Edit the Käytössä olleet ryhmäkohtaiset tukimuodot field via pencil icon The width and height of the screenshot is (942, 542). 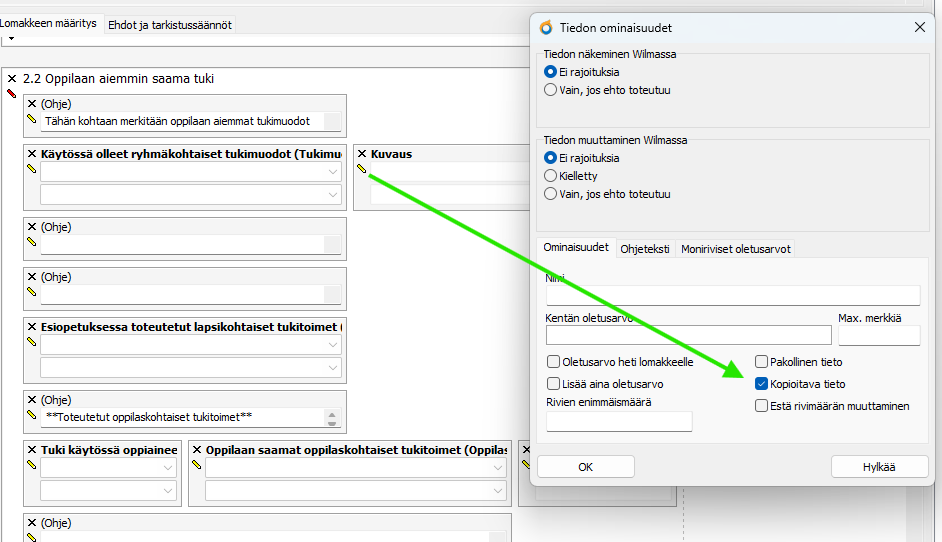(x=32, y=169)
